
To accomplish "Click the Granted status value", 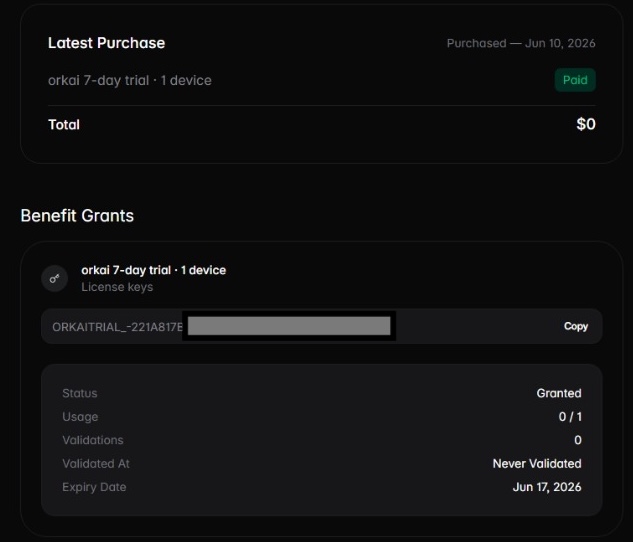I will (559, 393).
